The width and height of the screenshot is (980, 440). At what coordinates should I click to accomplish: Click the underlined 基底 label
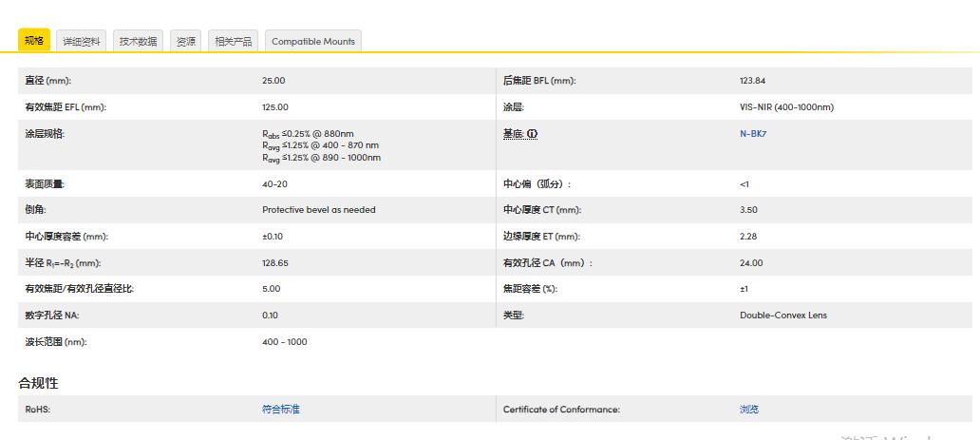[514, 134]
